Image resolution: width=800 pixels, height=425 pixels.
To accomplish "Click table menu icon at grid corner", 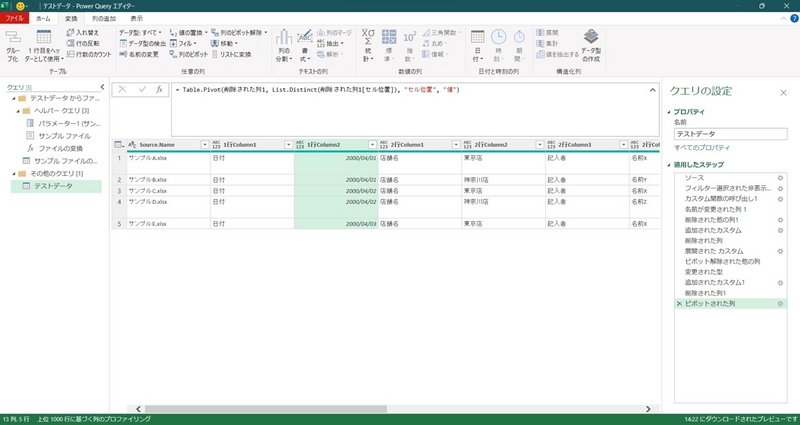I will pos(118,145).
